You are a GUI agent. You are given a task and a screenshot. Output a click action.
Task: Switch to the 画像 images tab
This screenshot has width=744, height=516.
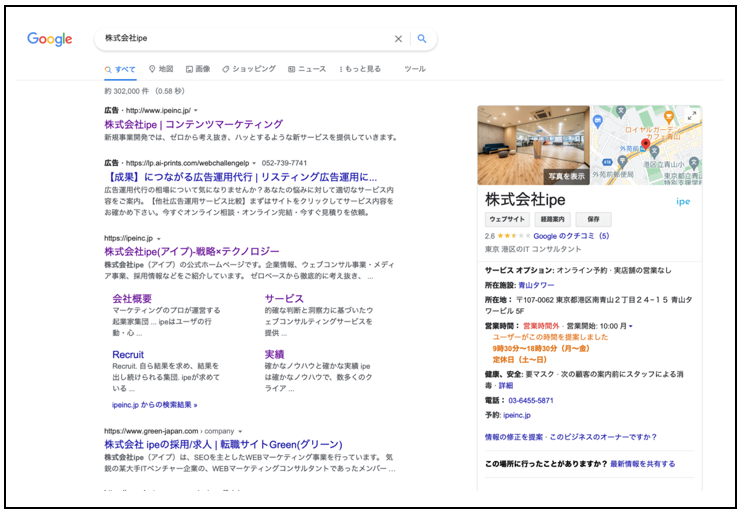(x=197, y=69)
